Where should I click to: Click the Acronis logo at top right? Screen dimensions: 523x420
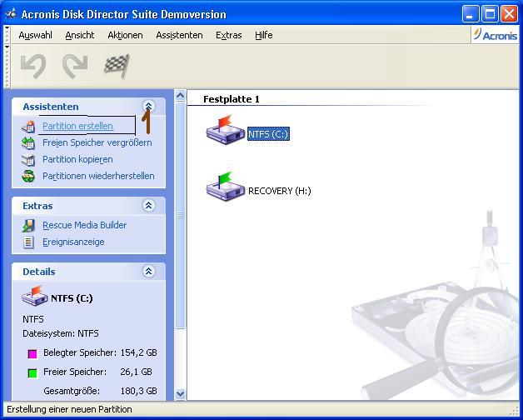pos(496,35)
